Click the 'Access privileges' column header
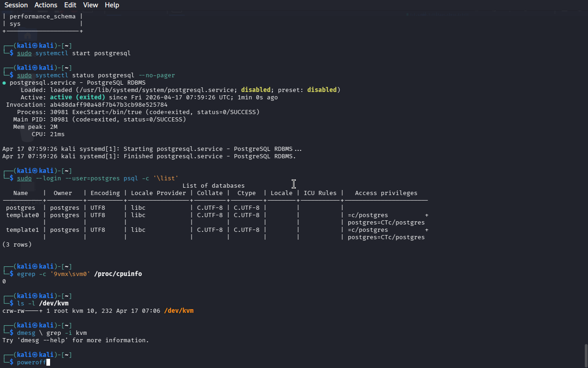588x368 pixels. tap(386, 193)
